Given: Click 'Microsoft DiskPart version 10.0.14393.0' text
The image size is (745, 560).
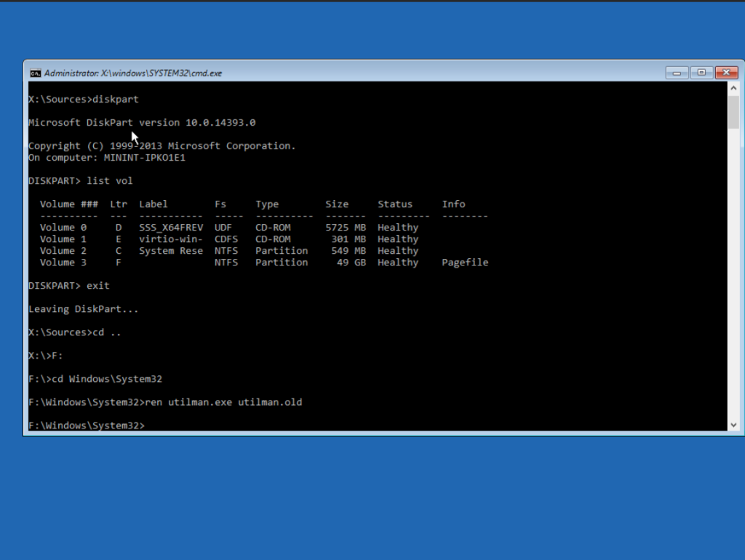Looking at the screenshot, I should coord(142,122).
